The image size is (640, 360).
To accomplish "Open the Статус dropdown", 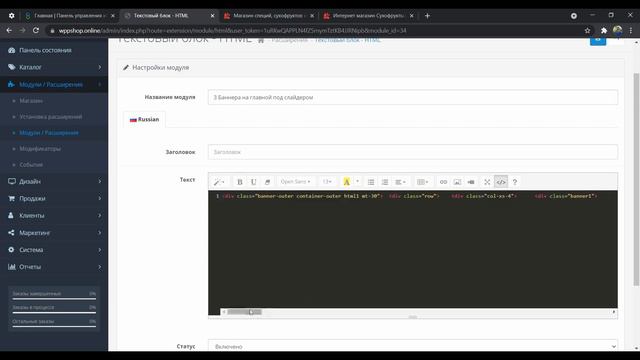I will 413,346.
